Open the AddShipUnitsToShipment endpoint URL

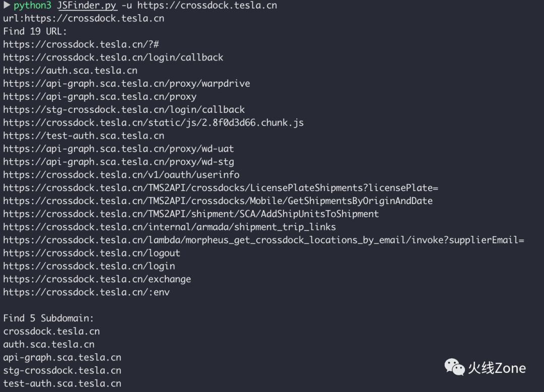191,214
